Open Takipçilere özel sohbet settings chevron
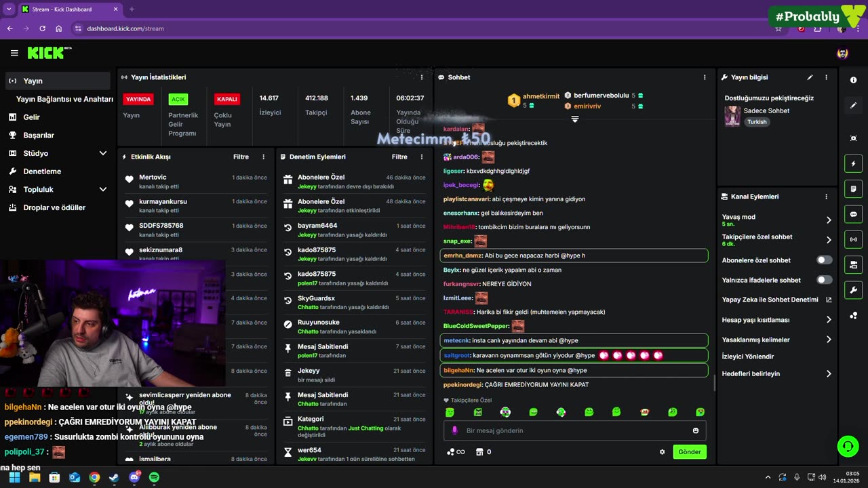 (x=829, y=240)
